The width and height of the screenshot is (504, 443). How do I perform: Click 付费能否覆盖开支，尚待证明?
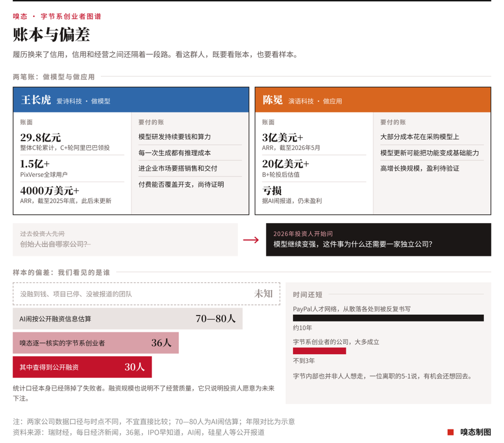coord(181,184)
